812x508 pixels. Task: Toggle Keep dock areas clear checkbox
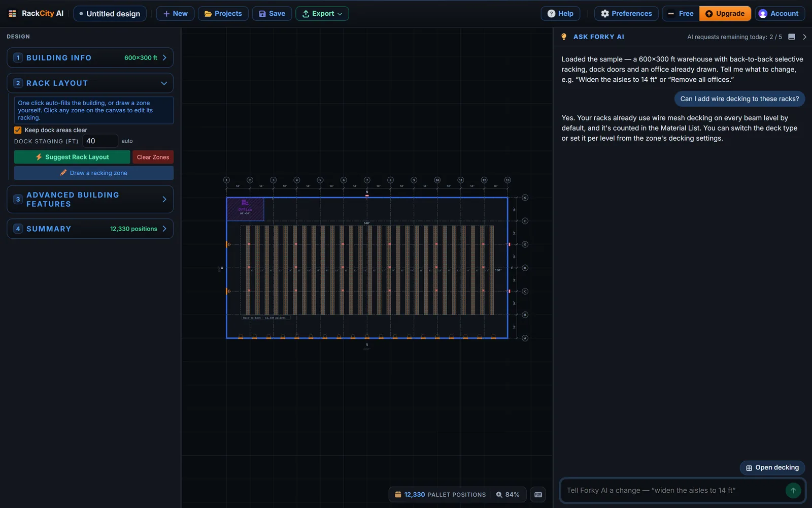point(18,130)
